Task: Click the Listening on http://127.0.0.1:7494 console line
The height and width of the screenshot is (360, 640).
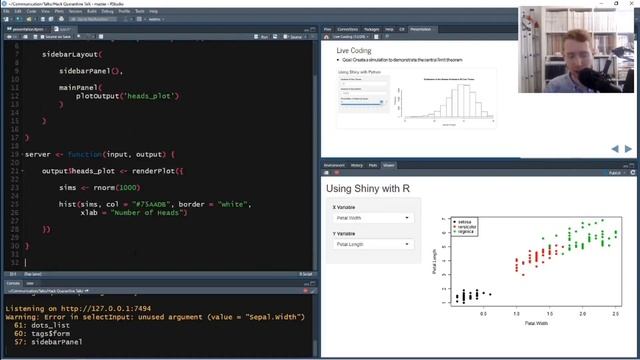Action: coord(78,309)
